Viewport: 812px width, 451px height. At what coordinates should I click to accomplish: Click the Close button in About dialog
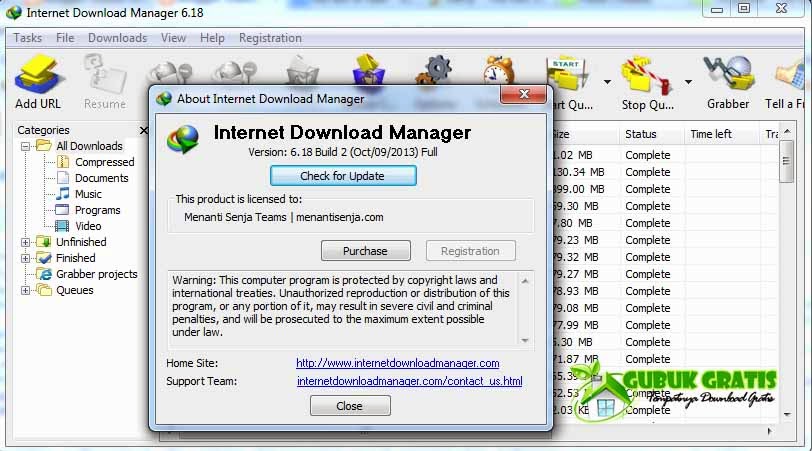coord(350,406)
